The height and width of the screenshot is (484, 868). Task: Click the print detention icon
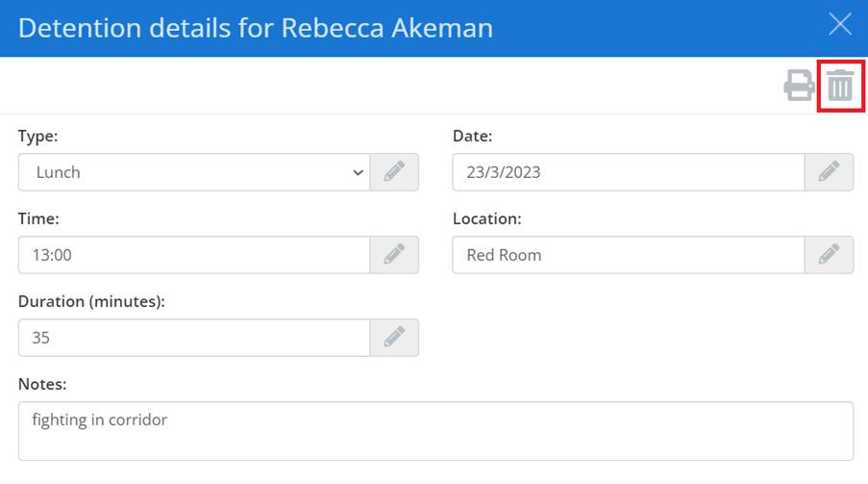point(799,87)
